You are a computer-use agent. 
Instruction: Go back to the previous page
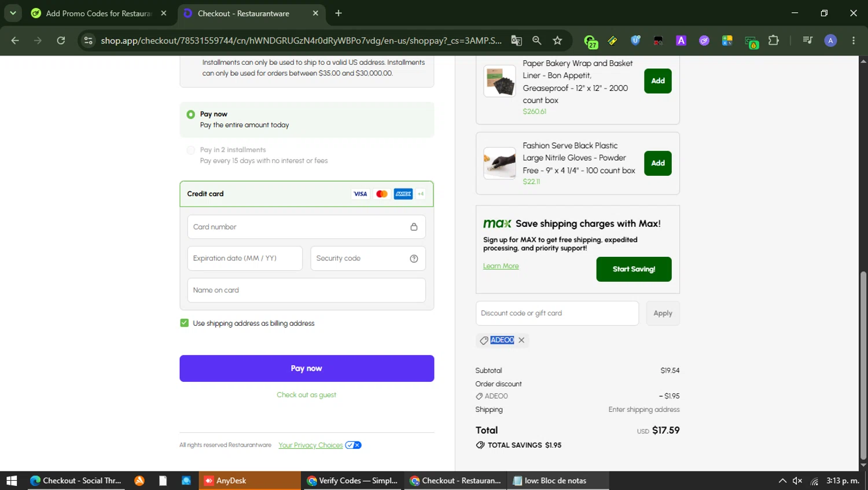tap(15, 40)
